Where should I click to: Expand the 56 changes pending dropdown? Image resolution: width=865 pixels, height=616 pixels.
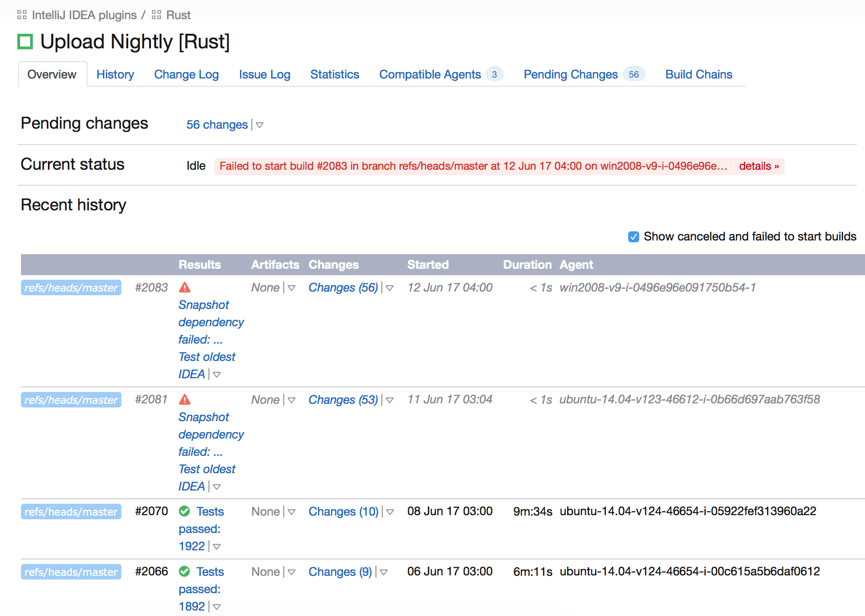click(x=260, y=125)
